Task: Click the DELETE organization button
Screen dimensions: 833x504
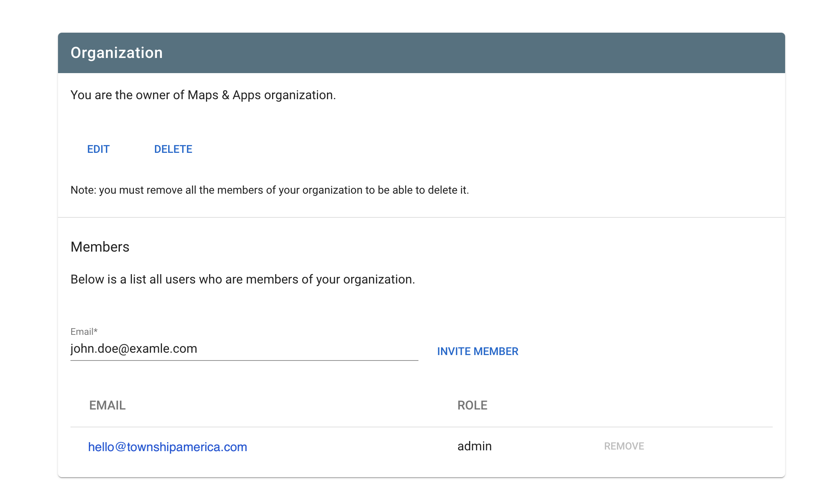Action: (x=173, y=149)
